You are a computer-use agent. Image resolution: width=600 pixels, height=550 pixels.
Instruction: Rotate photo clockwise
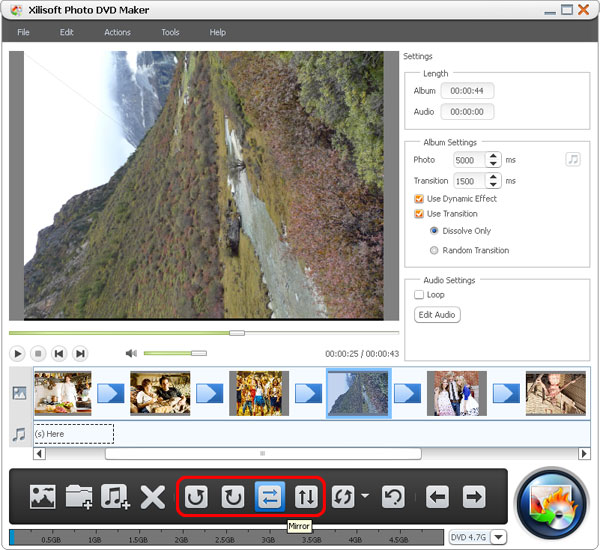pyautogui.click(x=233, y=497)
